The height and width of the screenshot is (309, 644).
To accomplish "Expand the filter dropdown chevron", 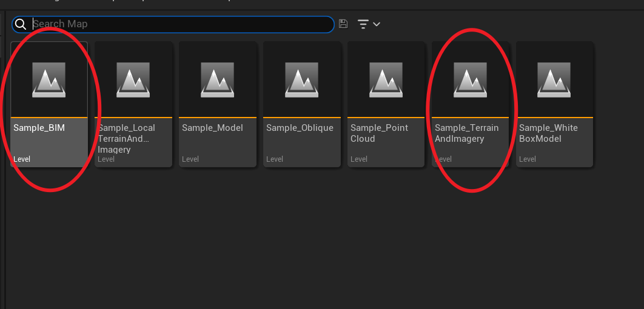I will point(377,24).
